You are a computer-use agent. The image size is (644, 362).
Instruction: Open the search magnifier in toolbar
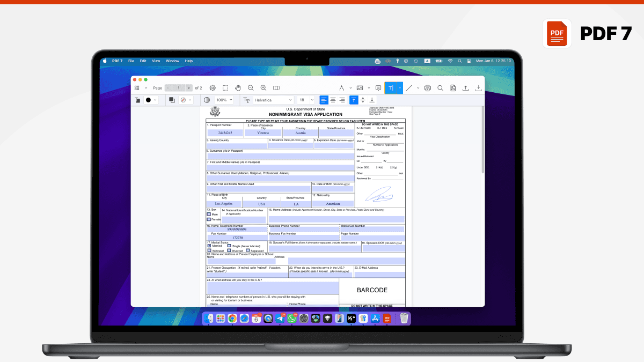(x=440, y=88)
